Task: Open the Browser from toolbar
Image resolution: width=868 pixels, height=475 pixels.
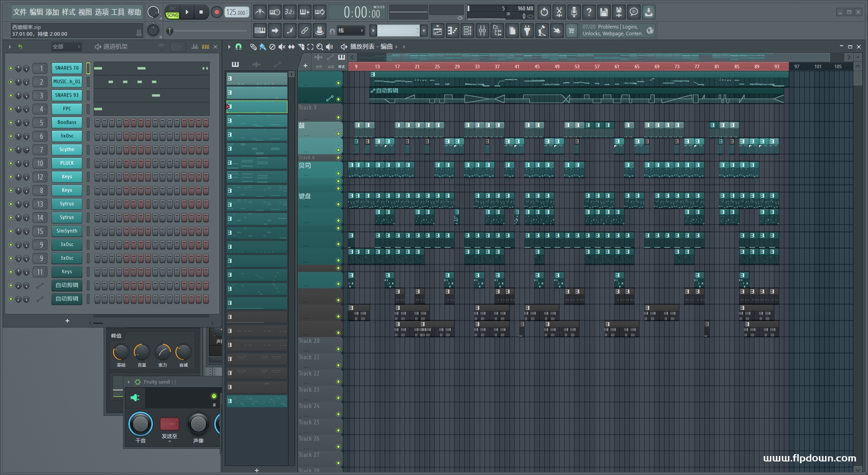Action: tap(497, 31)
